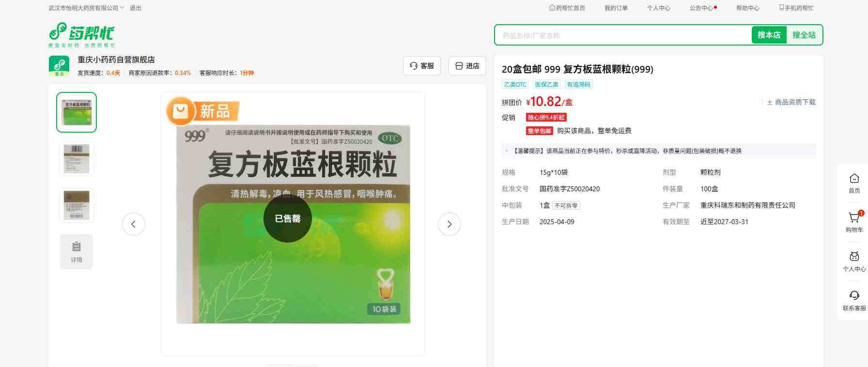
Task: Contact support via 联系客服 headset icon
Action: [854, 297]
